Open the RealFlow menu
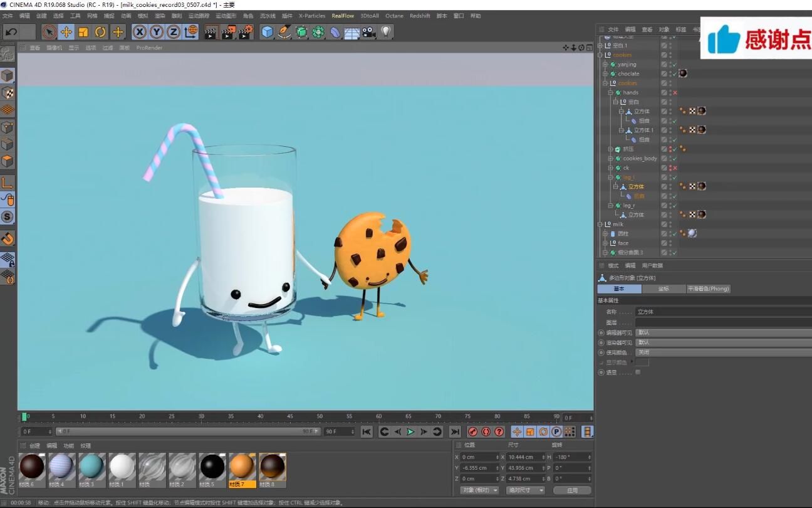Image resolution: width=812 pixels, height=508 pixels. pos(343,16)
